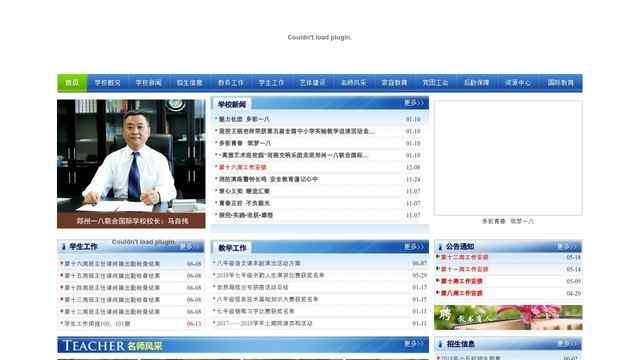640x360 pixels.
Task: Click the 教学工作 panel title
Action: [x=232, y=248]
